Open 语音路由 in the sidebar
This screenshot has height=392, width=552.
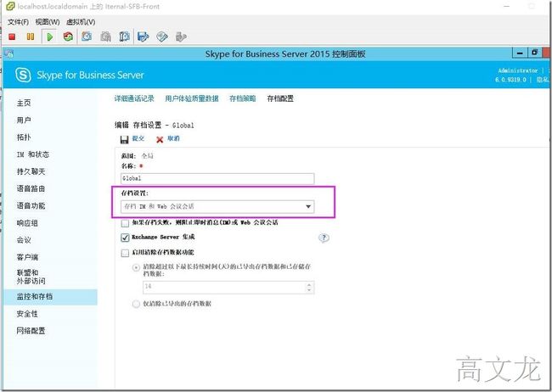click(x=31, y=188)
